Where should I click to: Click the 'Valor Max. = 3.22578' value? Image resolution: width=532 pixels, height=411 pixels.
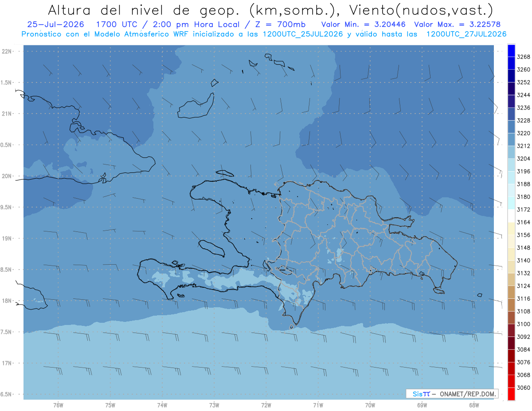(x=458, y=24)
